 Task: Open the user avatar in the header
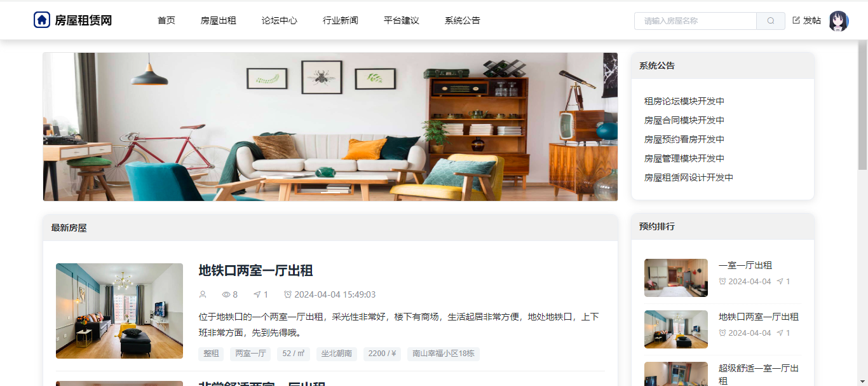pos(838,21)
